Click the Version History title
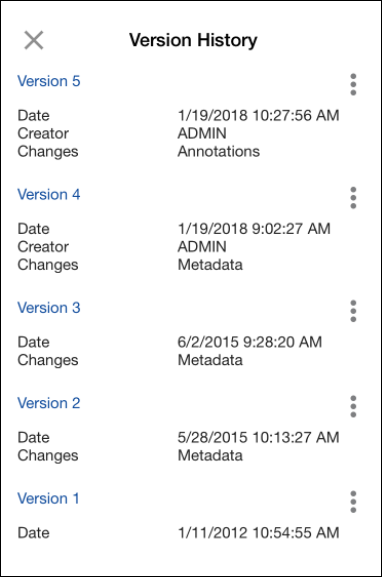382x577 pixels. click(193, 40)
